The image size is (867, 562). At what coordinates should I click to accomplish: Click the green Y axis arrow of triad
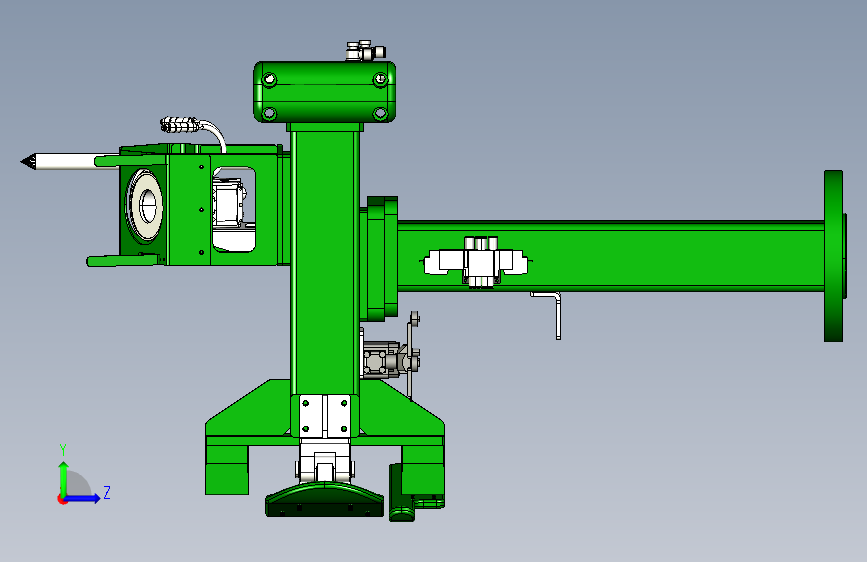(x=63, y=477)
